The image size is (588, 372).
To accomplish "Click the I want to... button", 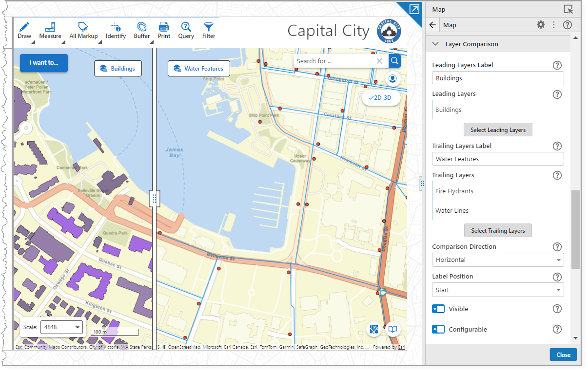I will coord(44,63).
